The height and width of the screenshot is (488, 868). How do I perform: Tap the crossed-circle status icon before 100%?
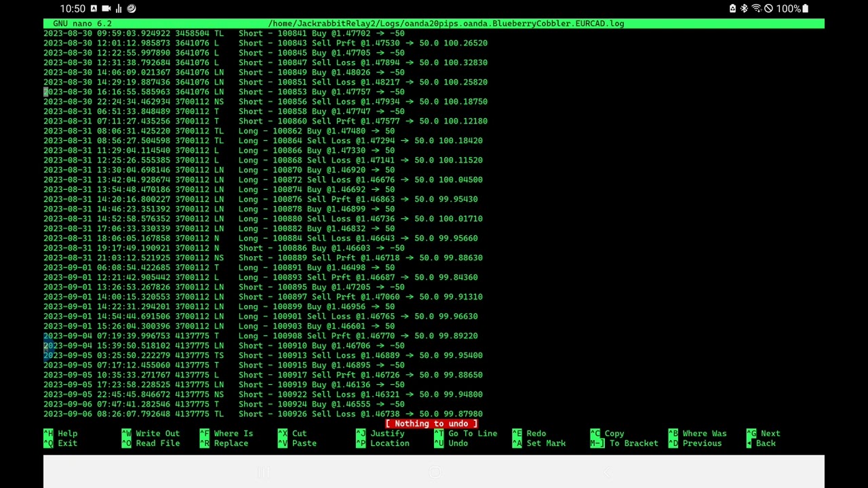(768, 8)
